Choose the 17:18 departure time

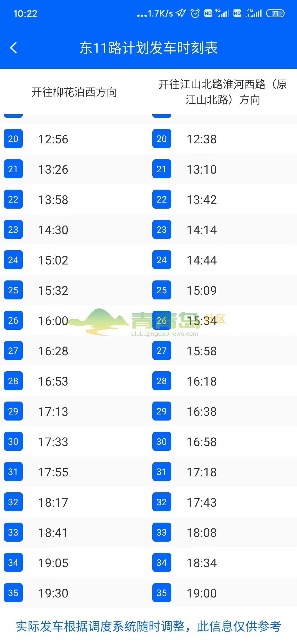point(202,472)
